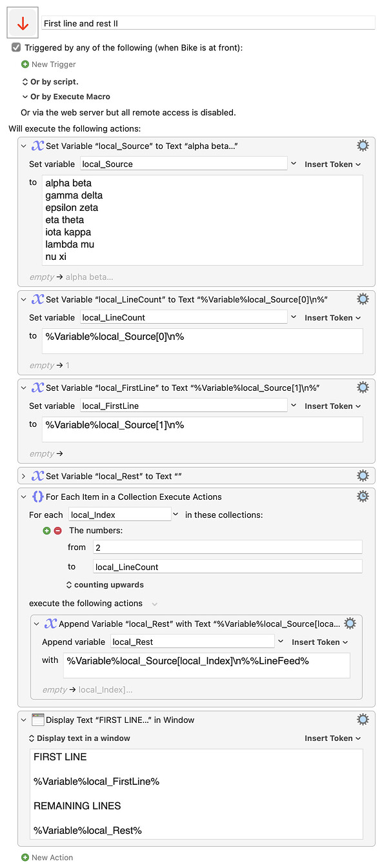Click the 'with' field containing %LineFeed%
The height and width of the screenshot is (868, 382).
click(x=206, y=666)
